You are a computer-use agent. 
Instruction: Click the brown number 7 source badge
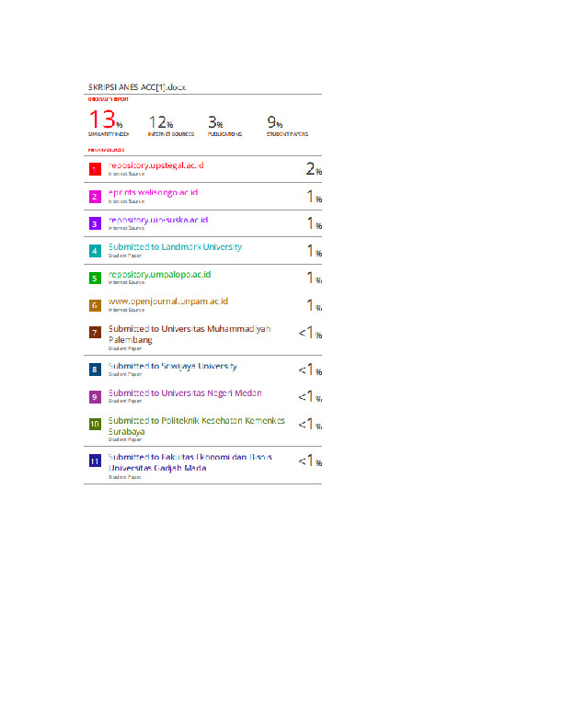[x=95, y=333]
